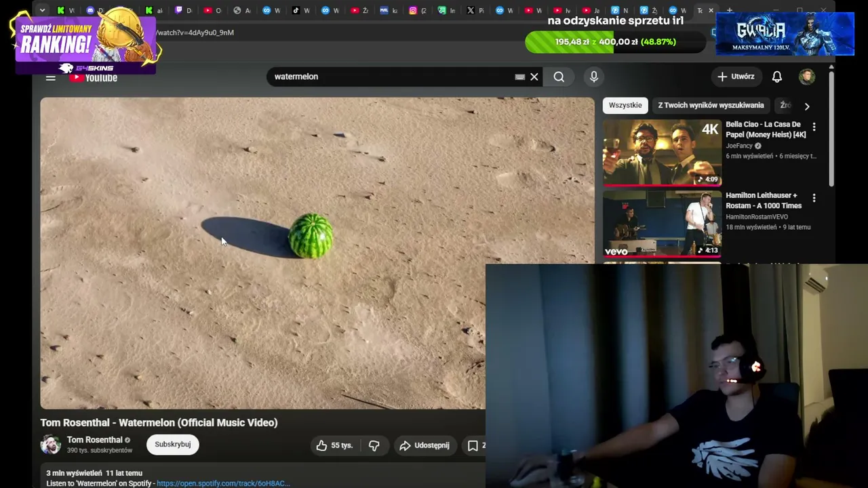Open 'Bella Ciao - La Casa De Papel' title
Image resolution: width=868 pixels, height=488 pixels.
766,129
